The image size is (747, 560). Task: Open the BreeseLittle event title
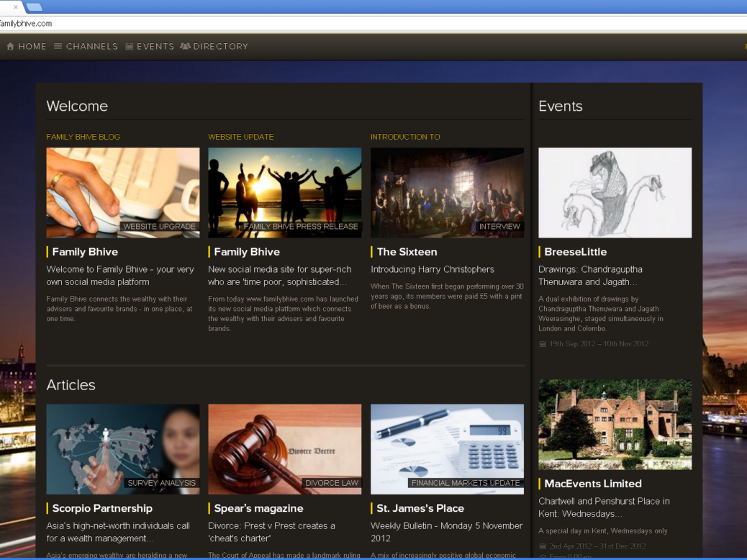click(x=575, y=252)
